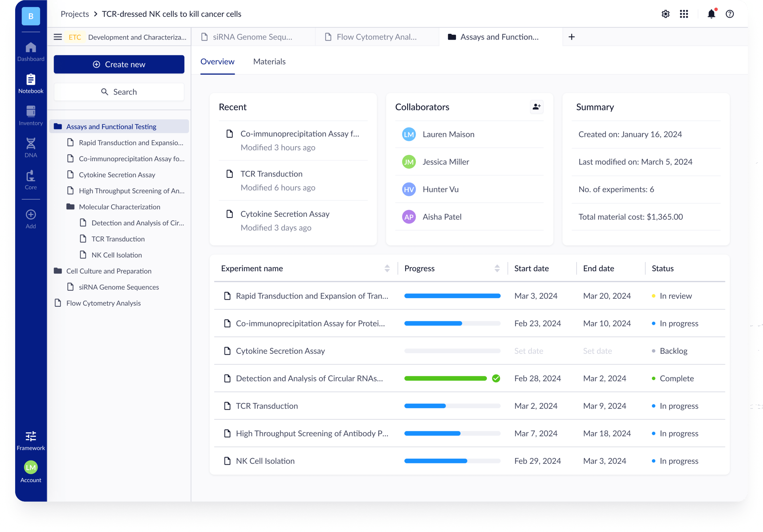Open Complete status of Detection and Analysis row

pos(673,378)
